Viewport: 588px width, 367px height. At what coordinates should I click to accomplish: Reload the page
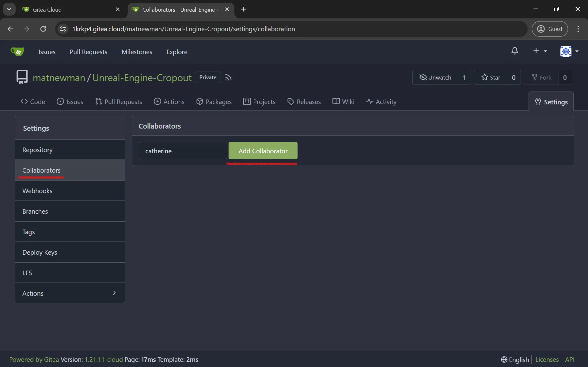point(43,29)
